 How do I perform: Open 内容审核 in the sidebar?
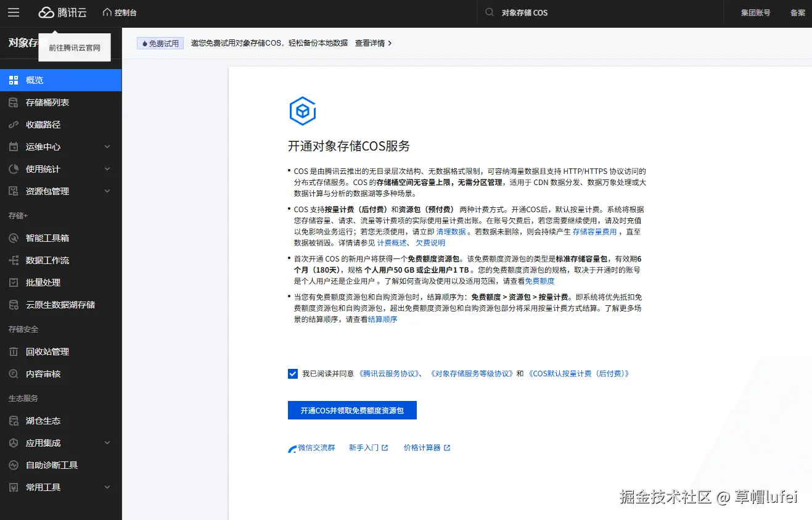[x=43, y=374]
